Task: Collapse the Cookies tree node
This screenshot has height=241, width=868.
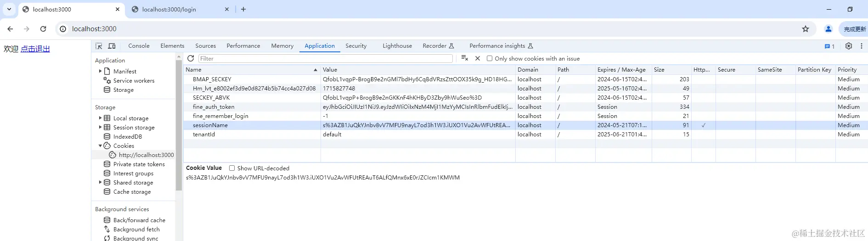Action: point(100,146)
